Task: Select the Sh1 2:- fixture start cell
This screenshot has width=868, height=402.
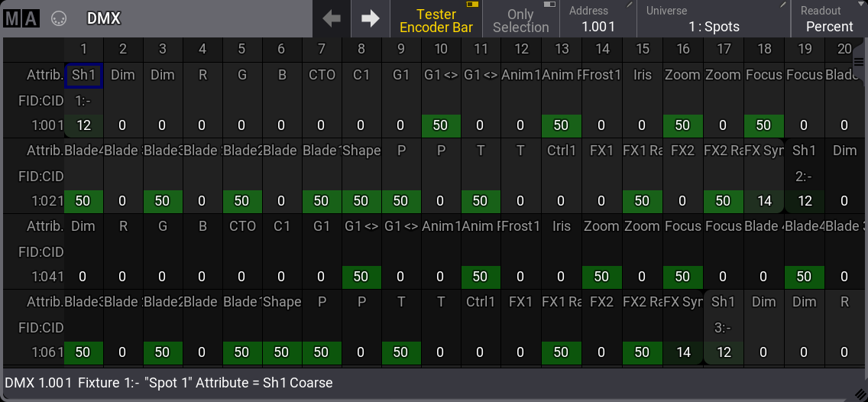Action: pos(804,164)
